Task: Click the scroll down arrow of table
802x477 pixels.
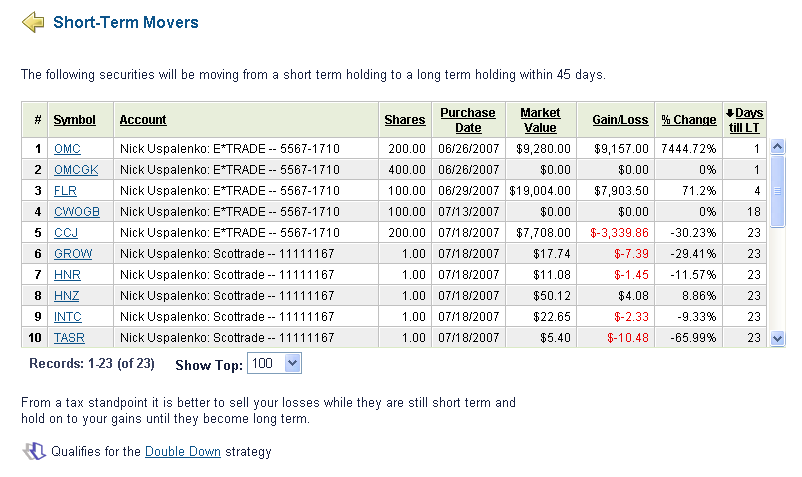Action: coord(778,338)
